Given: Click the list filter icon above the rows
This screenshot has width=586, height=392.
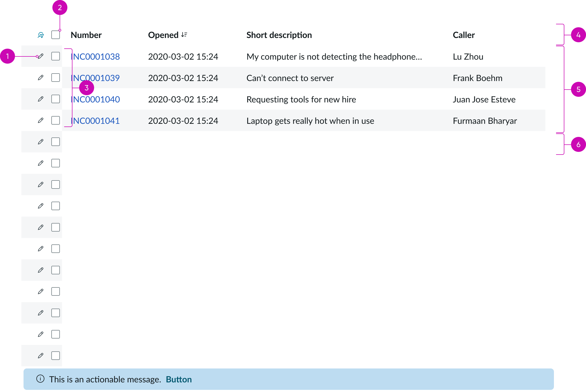Looking at the screenshot, I should pyautogui.click(x=41, y=35).
